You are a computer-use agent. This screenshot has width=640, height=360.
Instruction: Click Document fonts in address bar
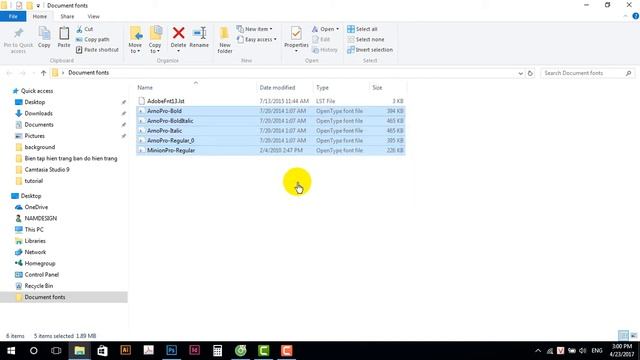coord(89,73)
